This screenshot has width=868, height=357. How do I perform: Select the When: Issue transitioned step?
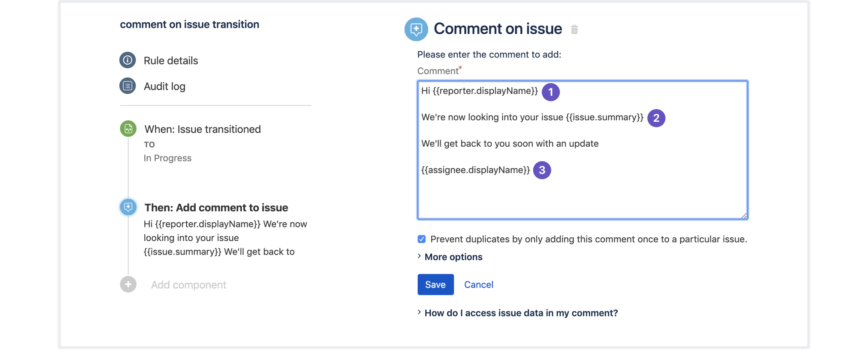tap(203, 129)
